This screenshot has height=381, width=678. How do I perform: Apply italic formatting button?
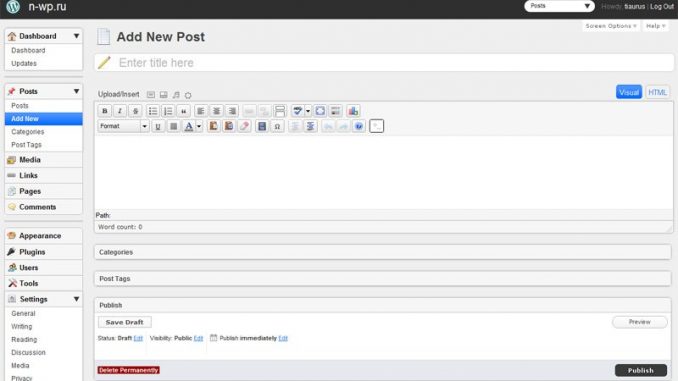click(120, 111)
